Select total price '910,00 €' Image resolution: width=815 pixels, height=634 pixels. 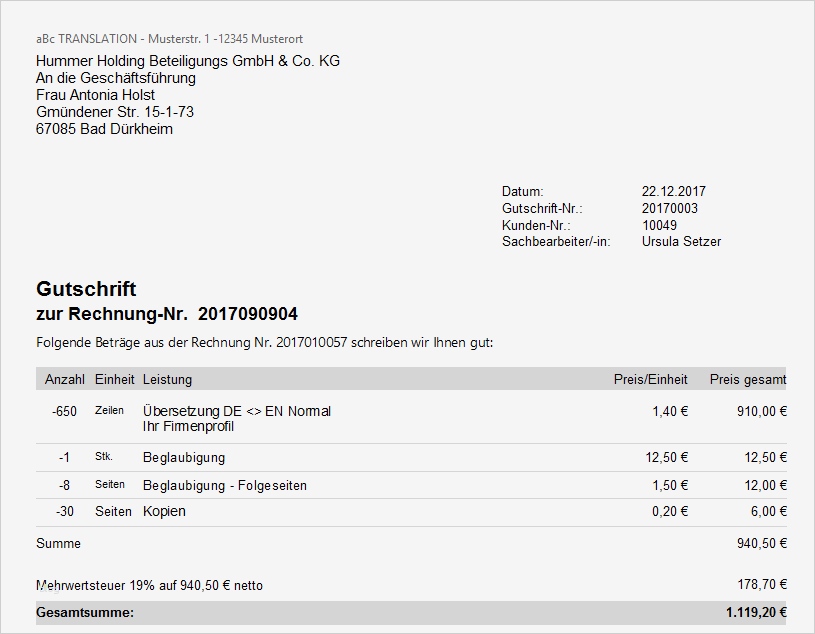coord(761,412)
